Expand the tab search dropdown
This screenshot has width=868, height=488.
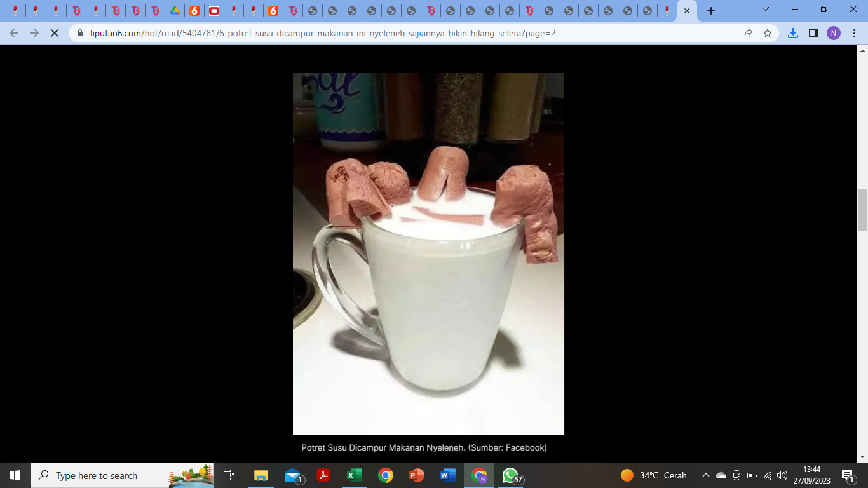(766, 10)
